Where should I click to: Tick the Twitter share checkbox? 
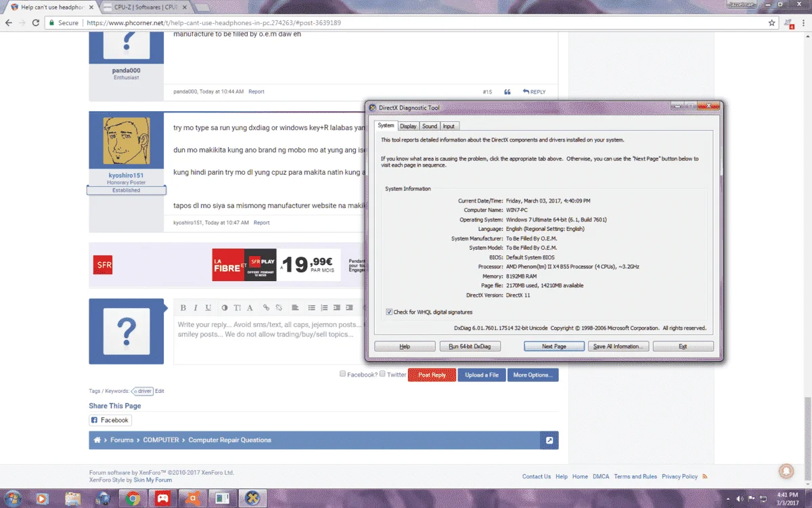(382, 374)
